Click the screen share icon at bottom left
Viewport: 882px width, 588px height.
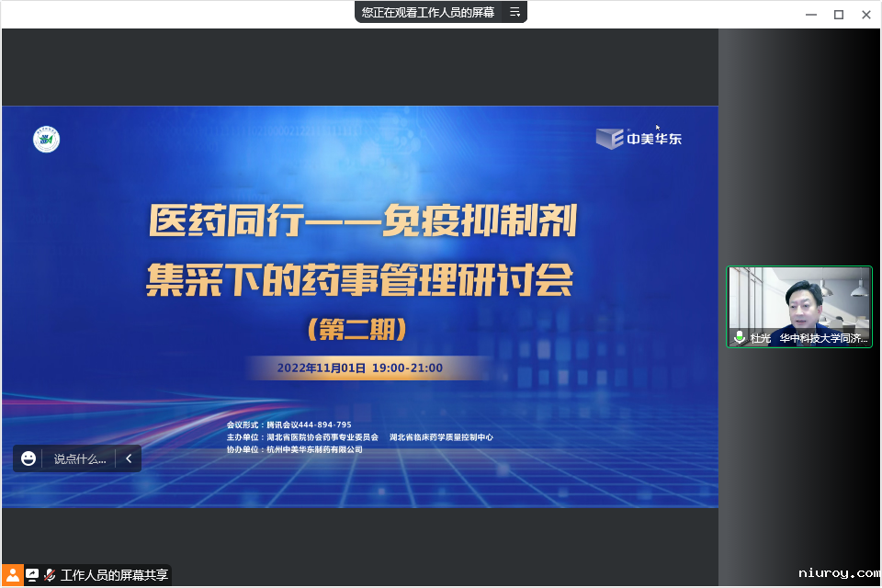click(x=32, y=575)
